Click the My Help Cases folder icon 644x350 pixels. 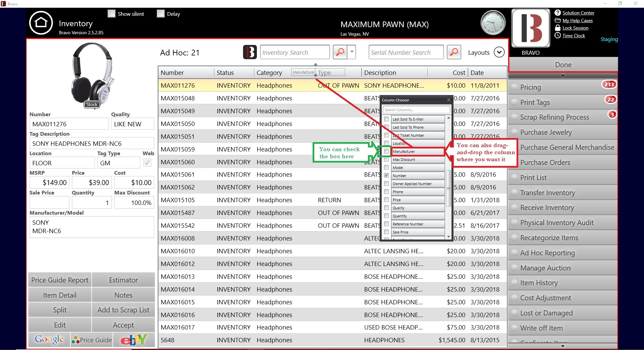(x=557, y=20)
